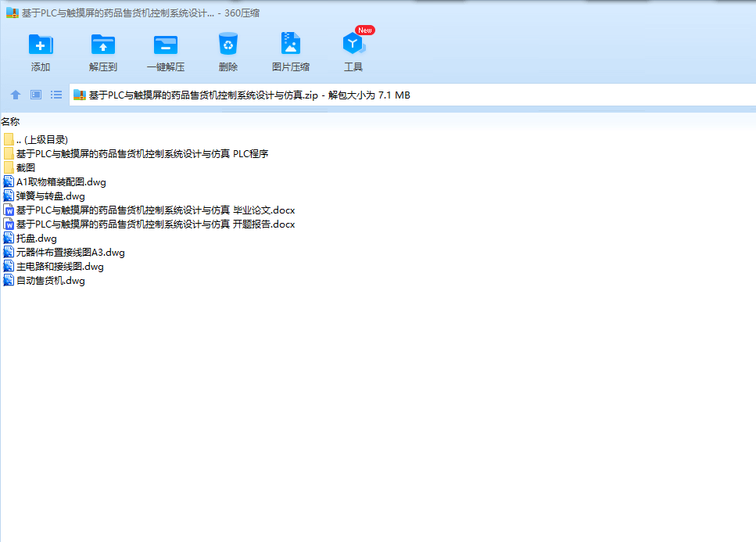Click the dwg icon of 元器件布置接线图A3.dwg

coord(9,252)
